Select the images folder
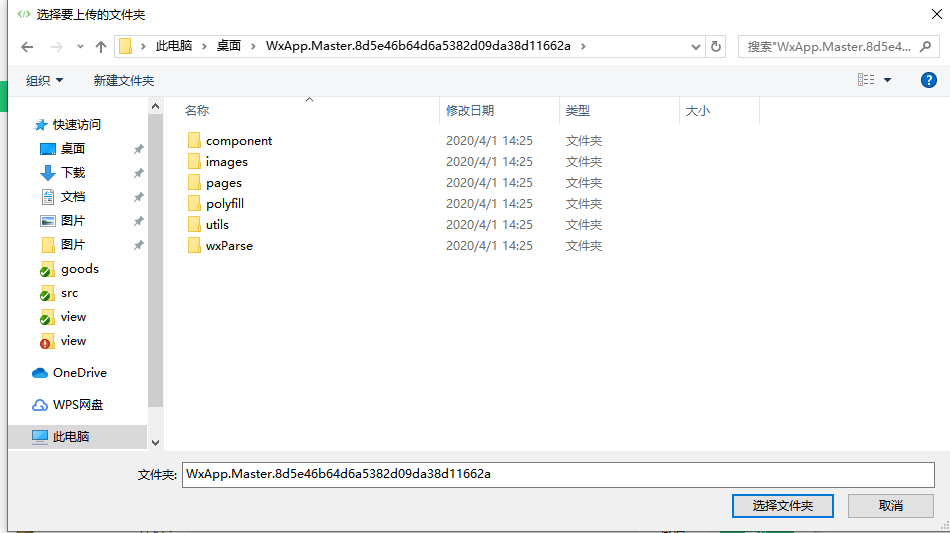The width and height of the screenshot is (950, 533). coord(227,162)
